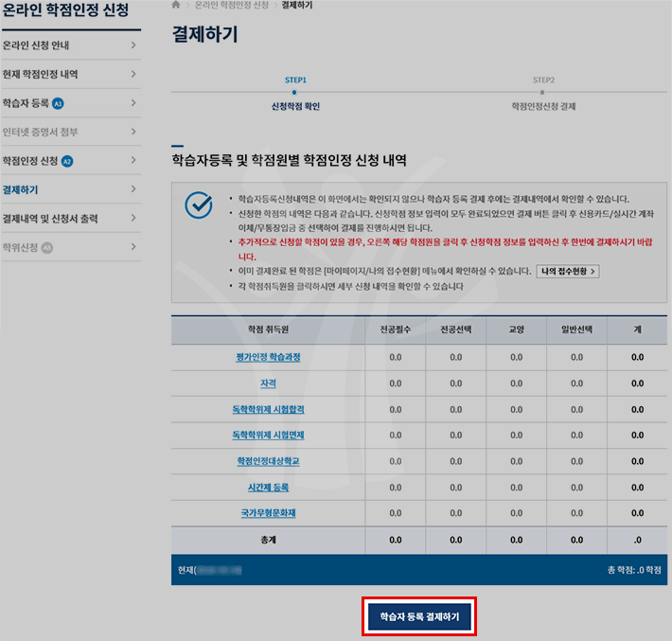The width and height of the screenshot is (672, 641).
Task: Open 자격 credit source link
Action: [269, 383]
